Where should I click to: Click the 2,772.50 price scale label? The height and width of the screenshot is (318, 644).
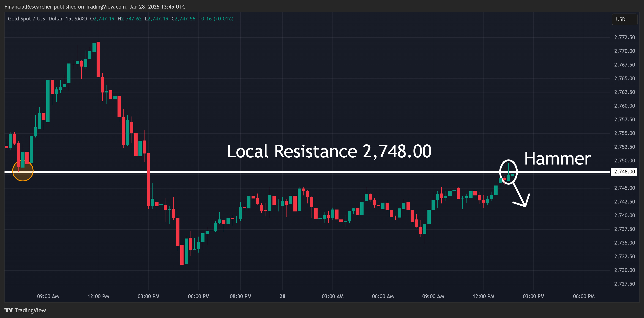point(624,37)
